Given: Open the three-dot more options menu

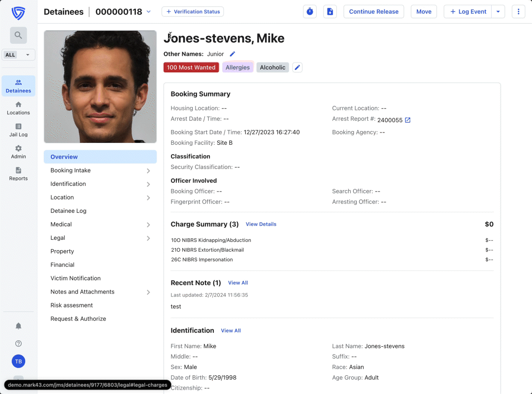Looking at the screenshot, I should click(x=518, y=12).
